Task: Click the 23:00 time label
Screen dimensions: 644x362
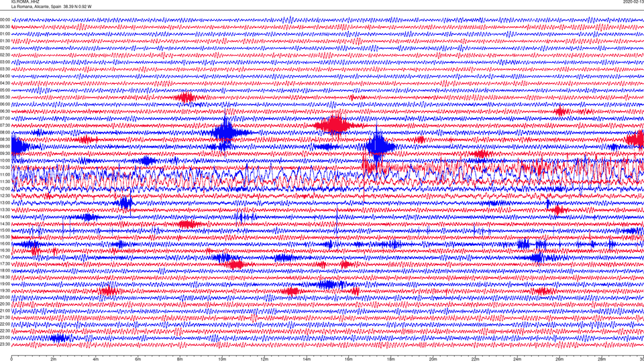Action: pyautogui.click(x=5, y=337)
